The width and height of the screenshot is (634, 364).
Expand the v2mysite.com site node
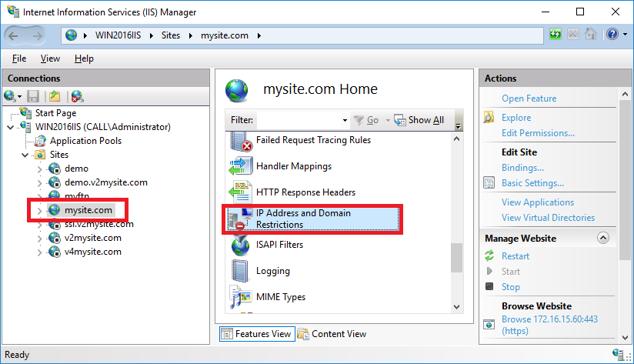tap(40, 239)
